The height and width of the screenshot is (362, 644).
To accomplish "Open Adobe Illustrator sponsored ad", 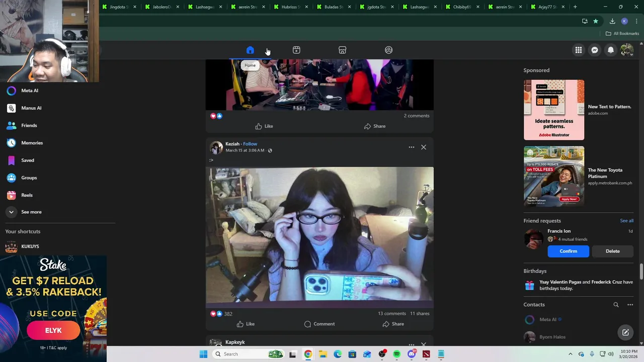I will coord(579,110).
